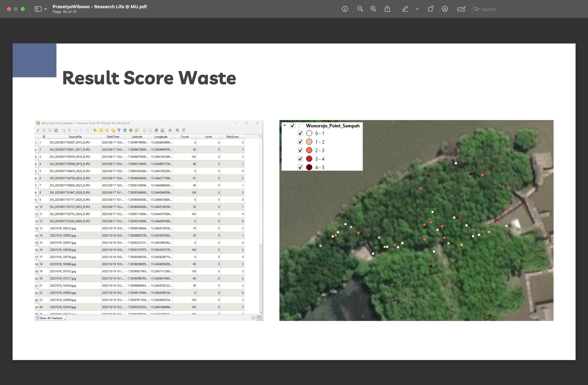The image size is (588, 385).
Task: Toggle editing mode in the attribute table
Action: pos(38,130)
